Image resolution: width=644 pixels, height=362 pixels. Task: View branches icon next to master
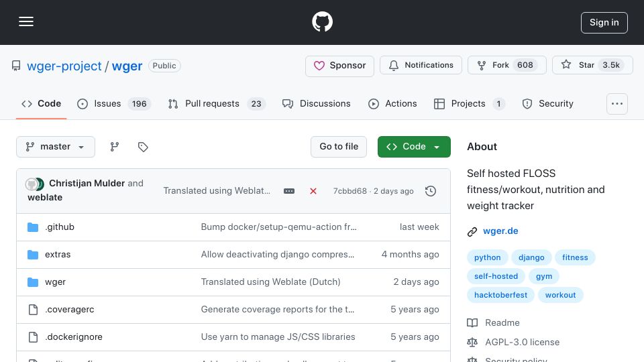click(x=115, y=147)
